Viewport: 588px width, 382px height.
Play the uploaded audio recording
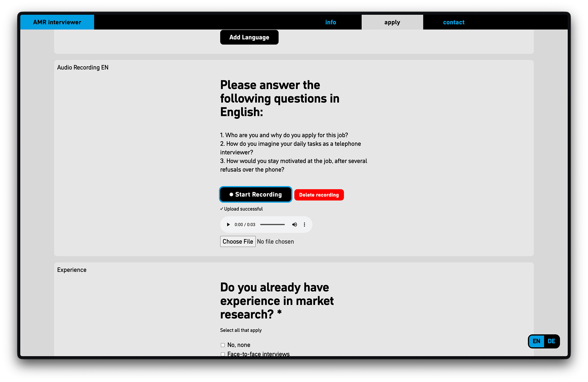[x=228, y=225]
